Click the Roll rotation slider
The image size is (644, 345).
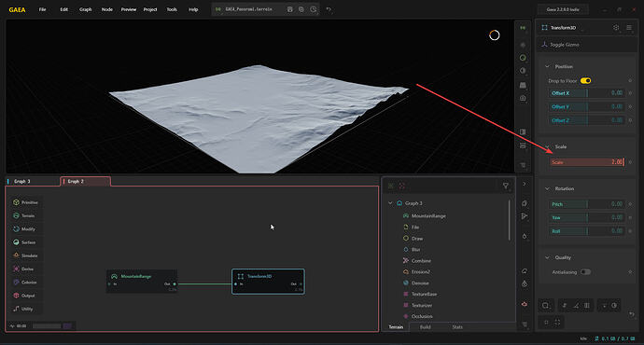587,231
